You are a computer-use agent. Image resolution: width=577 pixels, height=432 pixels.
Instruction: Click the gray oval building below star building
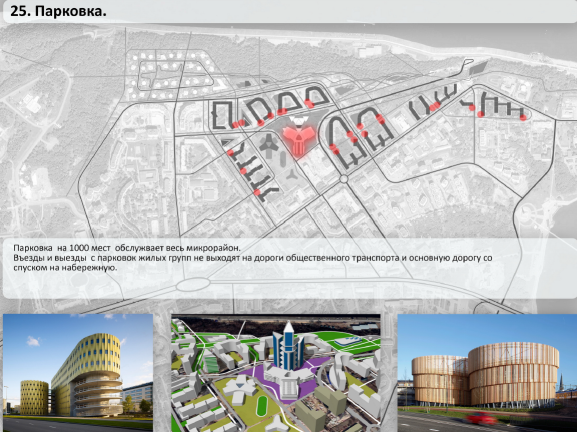(x=282, y=159)
